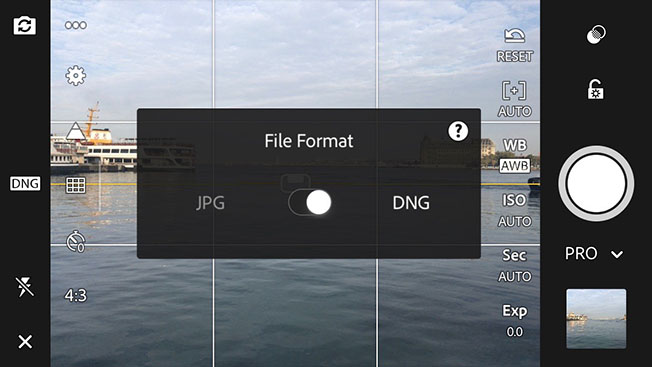The width and height of the screenshot is (652, 367).
Task: Toggle the exposure lock icon
Action: pyautogui.click(x=596, y=89)
